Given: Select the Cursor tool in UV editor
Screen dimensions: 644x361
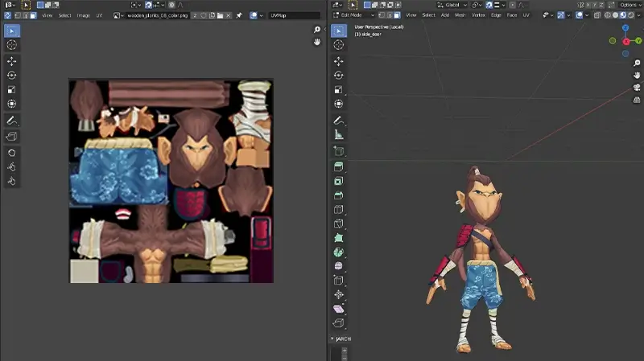Looking at the screenshot, I should [11, 45].
